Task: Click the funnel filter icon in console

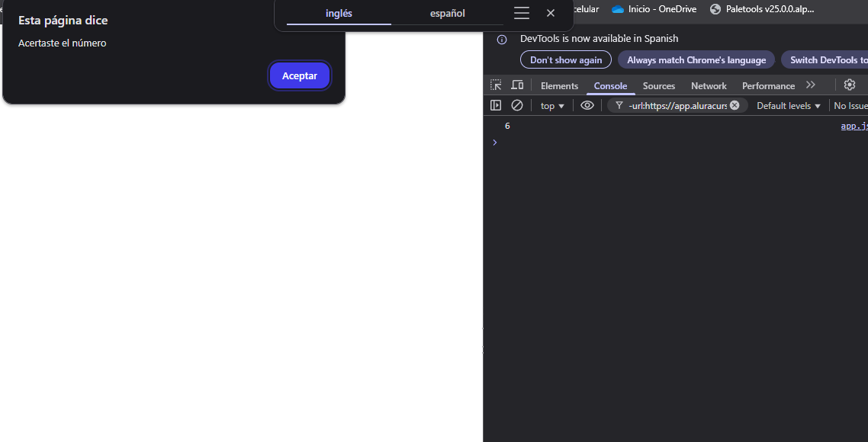Action: click(619, 105)
